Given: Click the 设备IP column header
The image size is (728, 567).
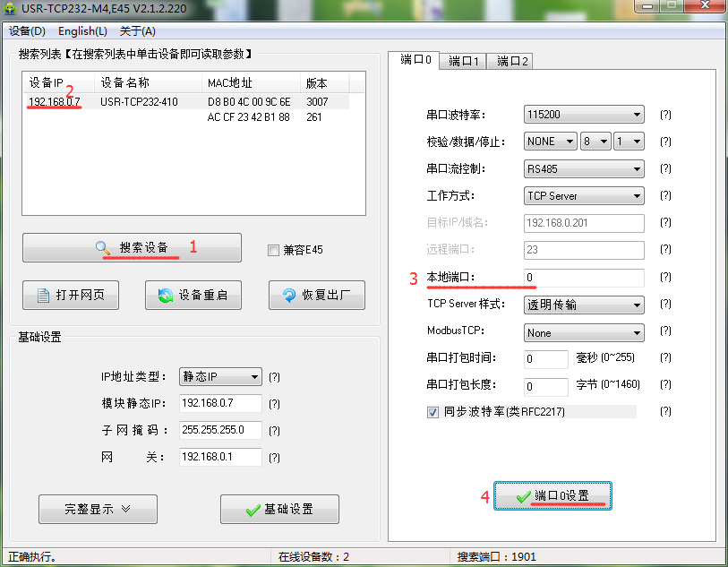Looking at the screenshot, I should click(x=58, y=83).
